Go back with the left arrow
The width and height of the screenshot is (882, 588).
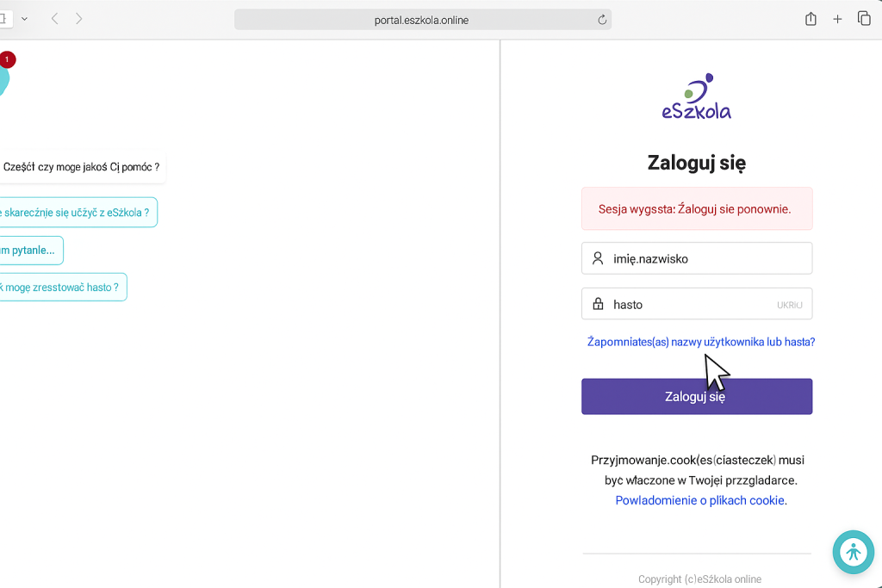54,19
